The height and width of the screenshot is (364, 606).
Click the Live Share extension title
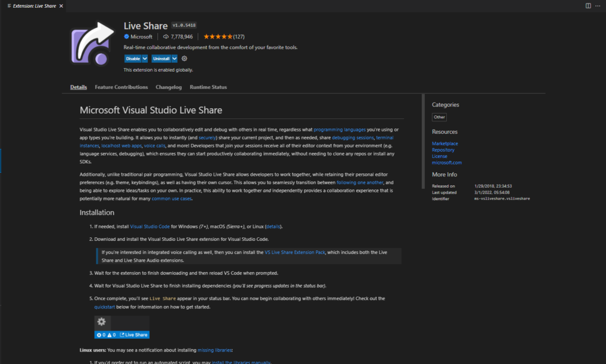146,26
